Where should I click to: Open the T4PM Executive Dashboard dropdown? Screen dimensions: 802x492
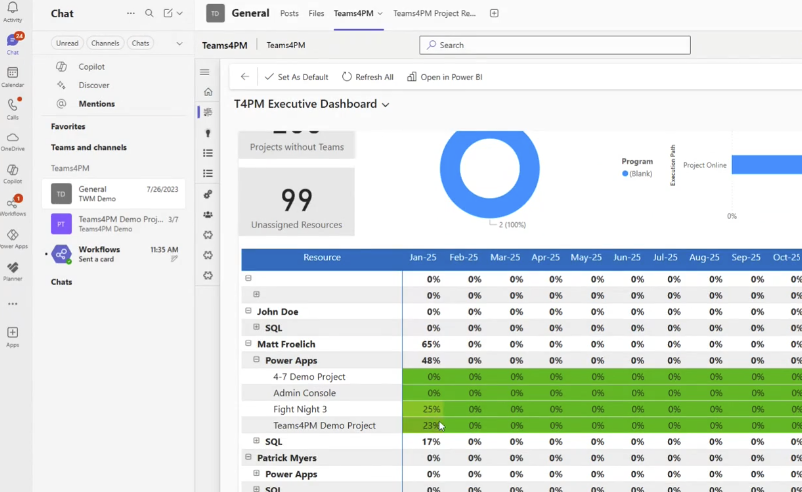385,104
